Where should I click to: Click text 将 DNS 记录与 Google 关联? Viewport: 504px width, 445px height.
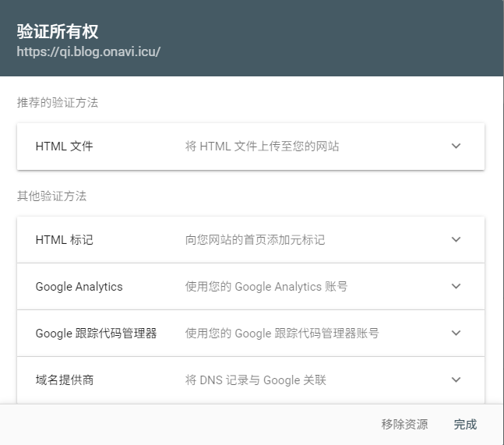(x=256, y=380)
